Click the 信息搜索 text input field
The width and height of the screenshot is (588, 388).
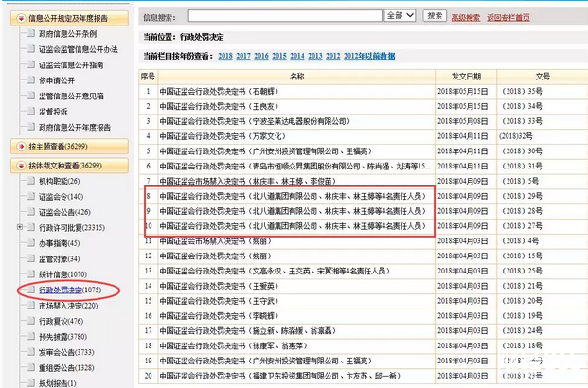[285, 16]
